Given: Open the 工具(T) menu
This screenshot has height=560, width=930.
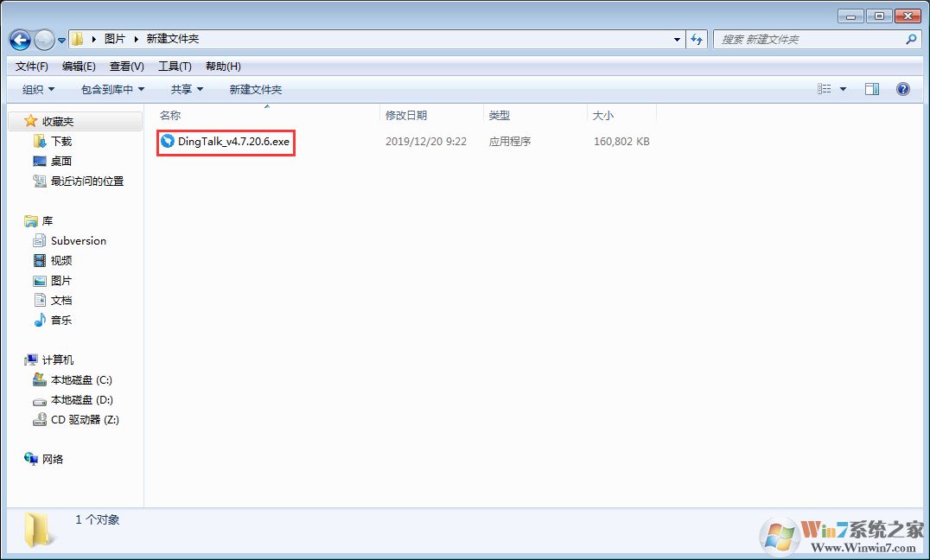Looking at the screenshot, I should 175,66.
